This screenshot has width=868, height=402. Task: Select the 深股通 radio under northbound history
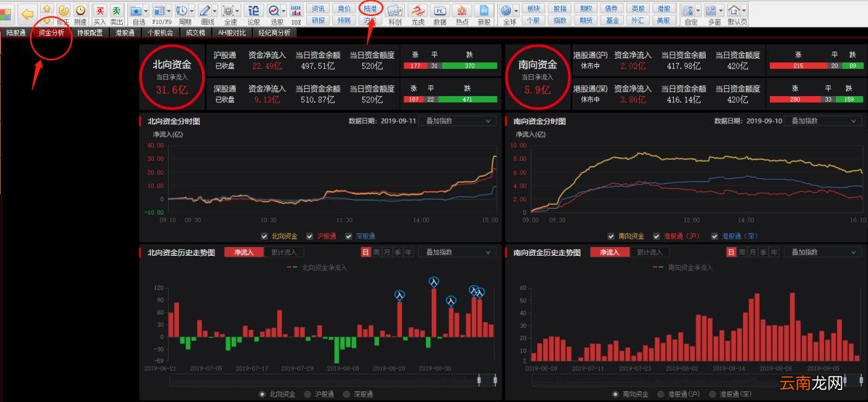point(346,394)
